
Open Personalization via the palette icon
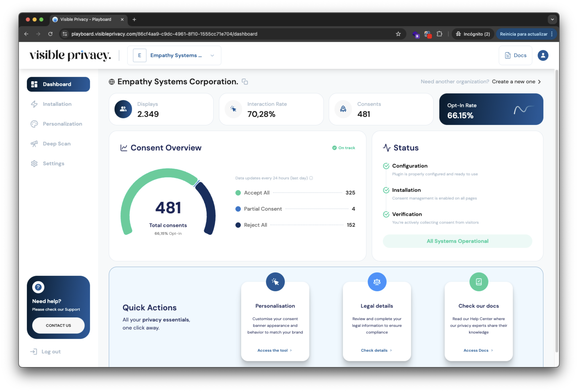tap(34, 124)
